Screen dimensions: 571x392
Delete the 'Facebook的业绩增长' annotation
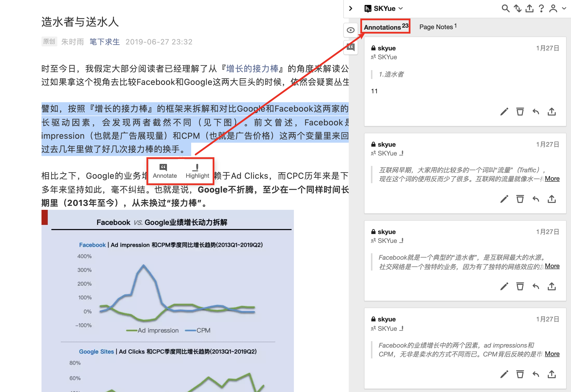[x=520, y=374]
